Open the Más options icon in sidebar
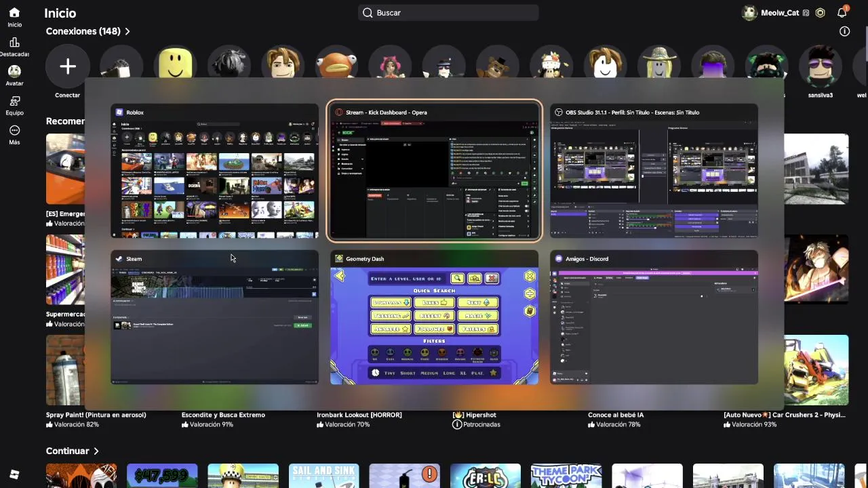 coord(14,130)
